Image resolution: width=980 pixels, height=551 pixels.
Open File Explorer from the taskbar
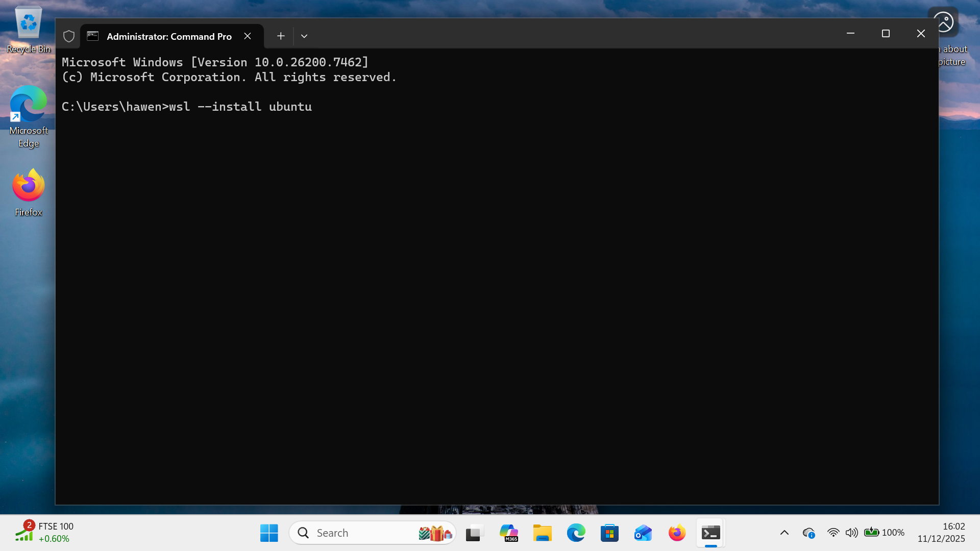coord(543,532)
